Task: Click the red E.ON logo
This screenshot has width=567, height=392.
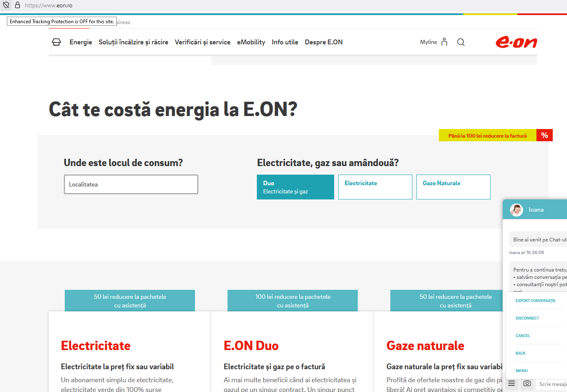Action: coord(516,42)
